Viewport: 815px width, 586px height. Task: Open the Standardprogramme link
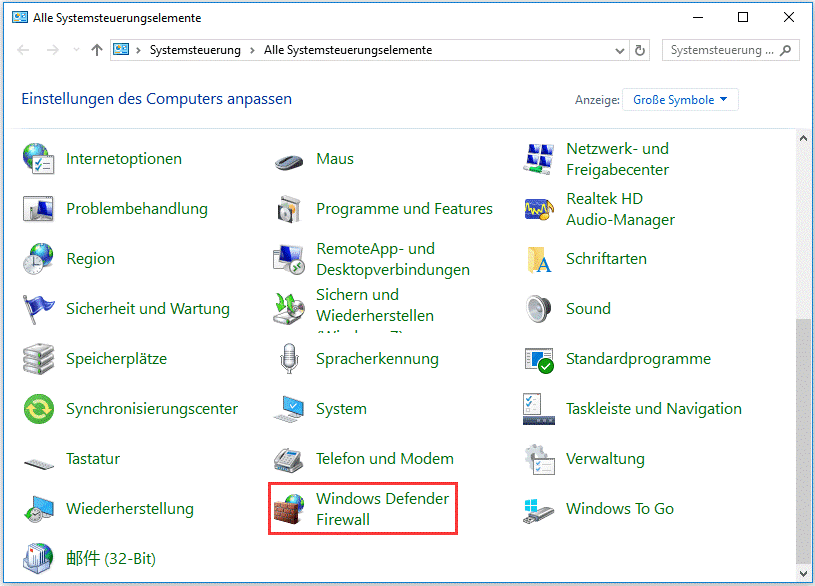pyautogui.click(x=638, y=359)
